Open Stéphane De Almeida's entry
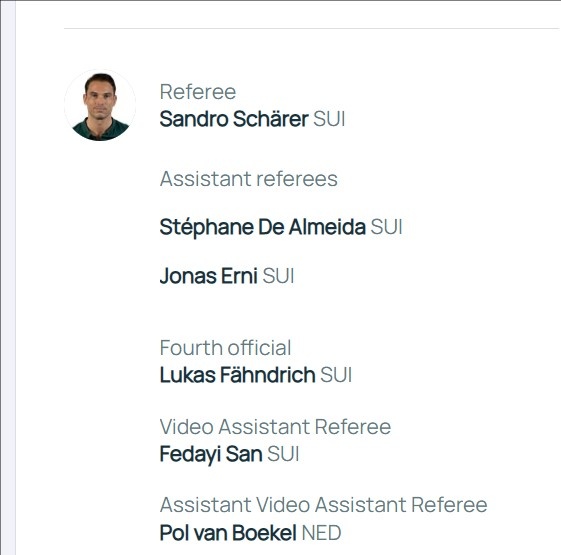 pos(263,227)
